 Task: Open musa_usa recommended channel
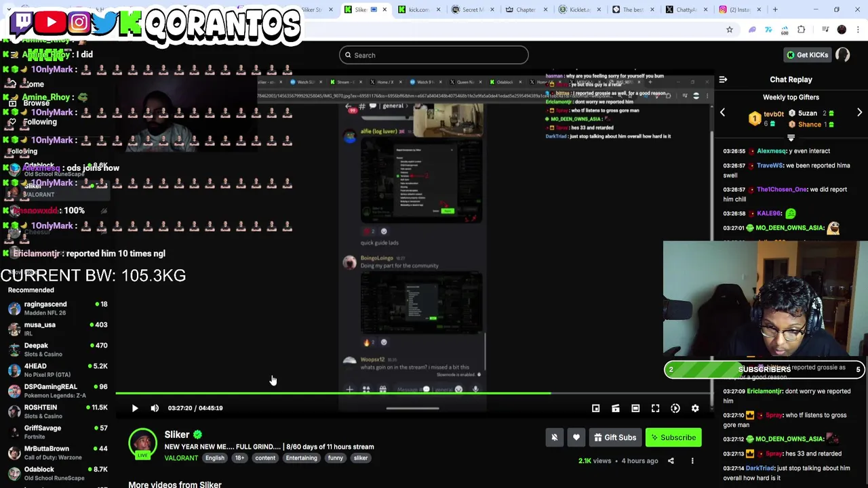[58, 329]
